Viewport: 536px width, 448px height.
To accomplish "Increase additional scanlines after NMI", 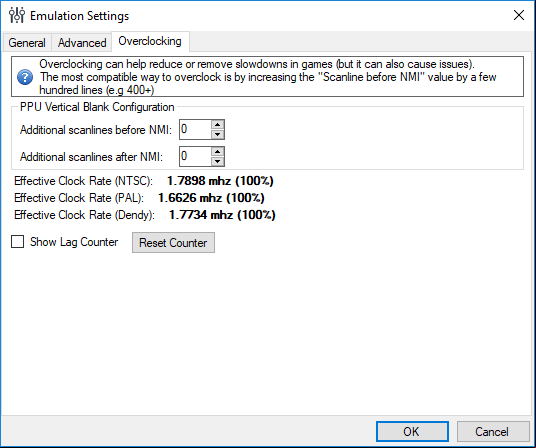I will (217, 152).
